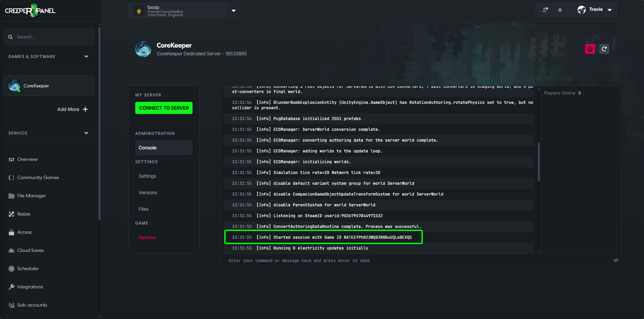This screenshot has height=319, width=644.
Task: Click the Cloud Saves cloud icon
Action: pyautogui.click(x=11, y=251)
